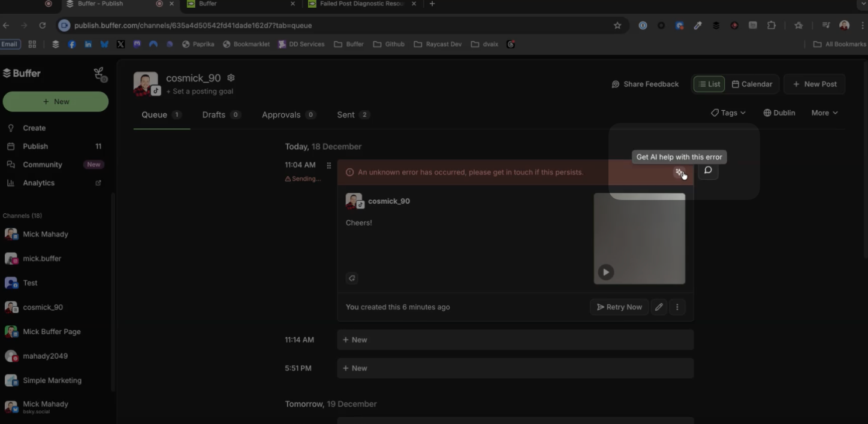This screenshot has height=424, width=868.
Task: Select the Drafts tab
Action: [221, 115]
